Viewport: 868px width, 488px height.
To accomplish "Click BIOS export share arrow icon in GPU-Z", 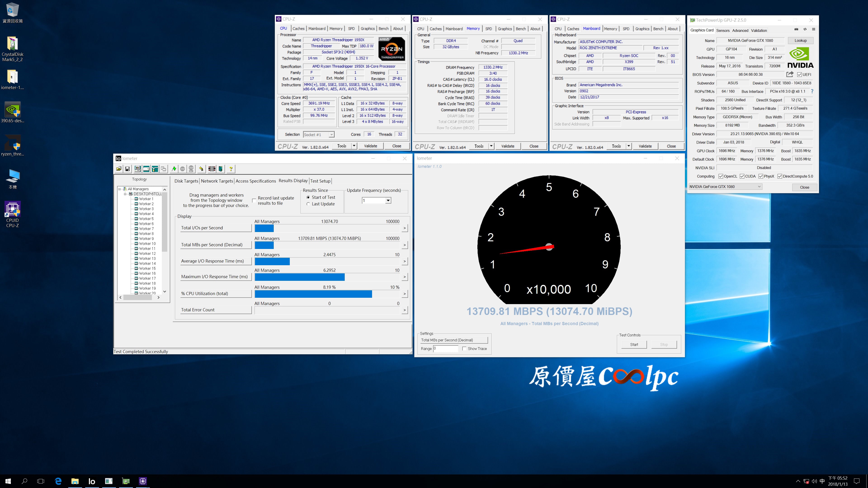I will 790,74.
